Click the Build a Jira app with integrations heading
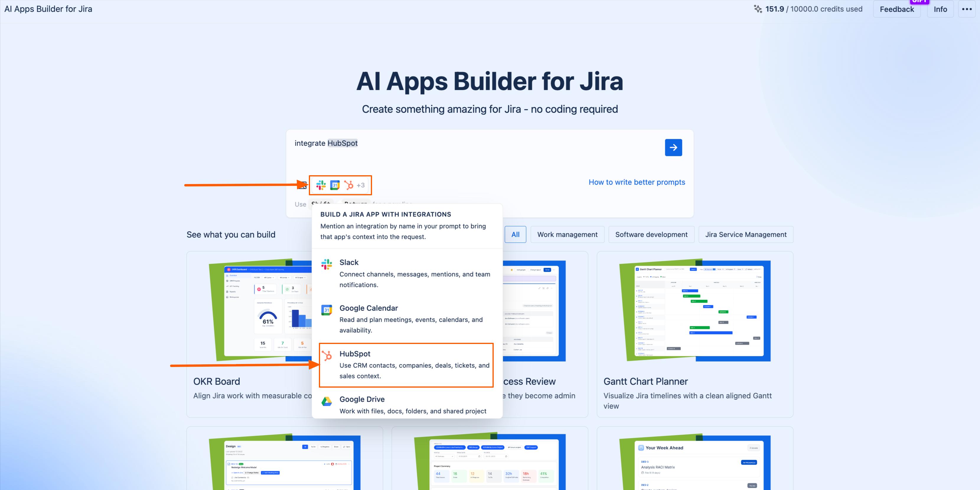 pyautogui.click(x=385, y=214)
